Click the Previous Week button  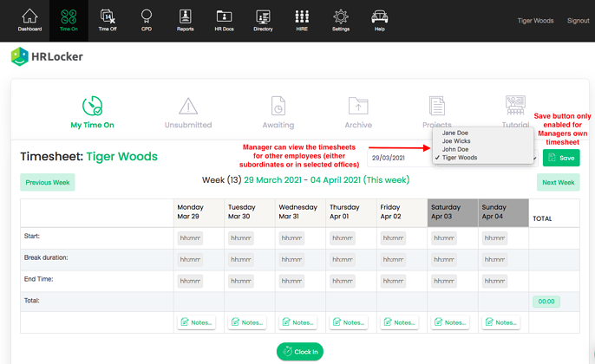(48, 183)
